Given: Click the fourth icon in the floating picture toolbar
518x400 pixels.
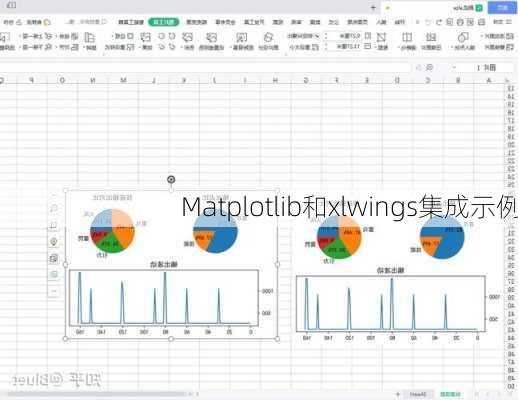Looking at the screenshot, I should [54, 258].
